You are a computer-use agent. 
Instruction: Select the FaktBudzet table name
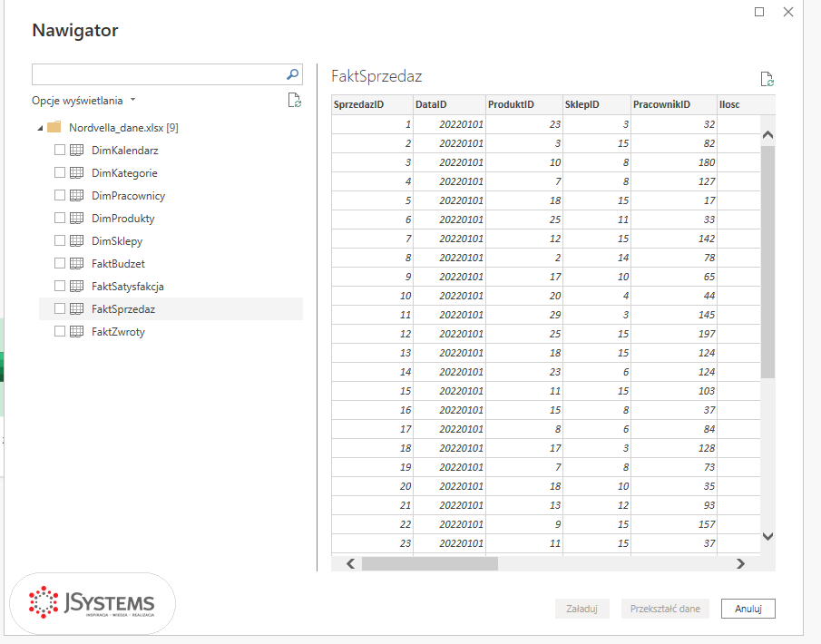point(118,263)
